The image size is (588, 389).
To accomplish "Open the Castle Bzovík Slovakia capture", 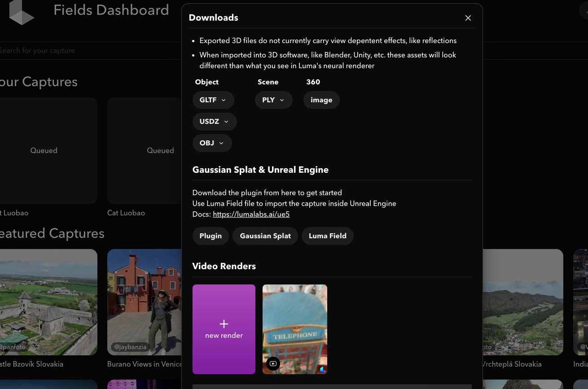I will pos(48,302).
